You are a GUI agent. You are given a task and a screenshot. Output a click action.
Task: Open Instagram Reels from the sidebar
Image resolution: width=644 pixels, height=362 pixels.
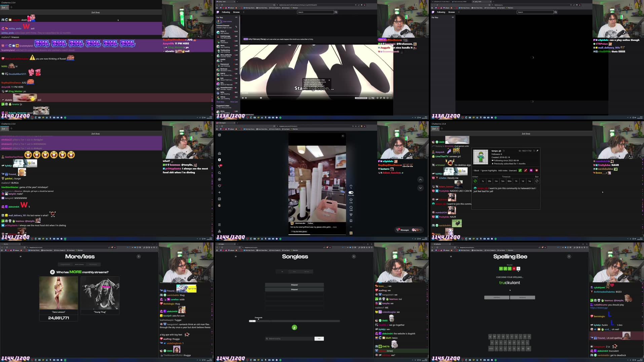pos(219,160)
